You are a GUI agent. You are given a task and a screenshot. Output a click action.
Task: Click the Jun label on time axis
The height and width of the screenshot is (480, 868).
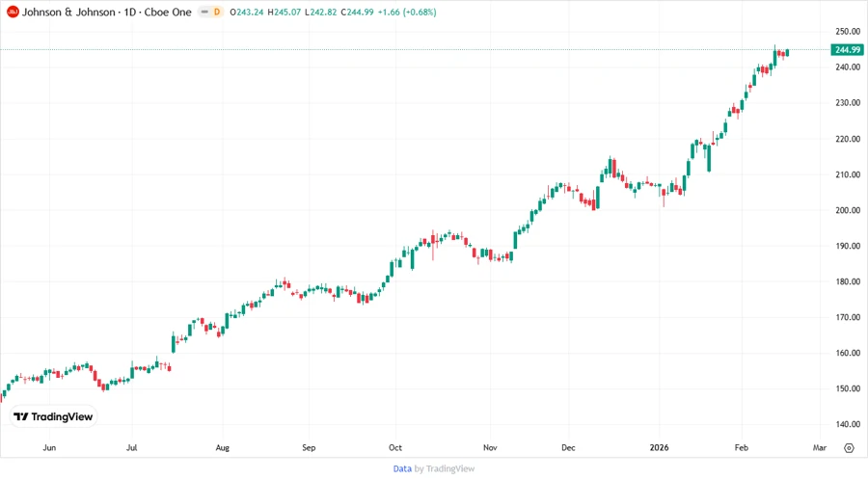point(49,447)
